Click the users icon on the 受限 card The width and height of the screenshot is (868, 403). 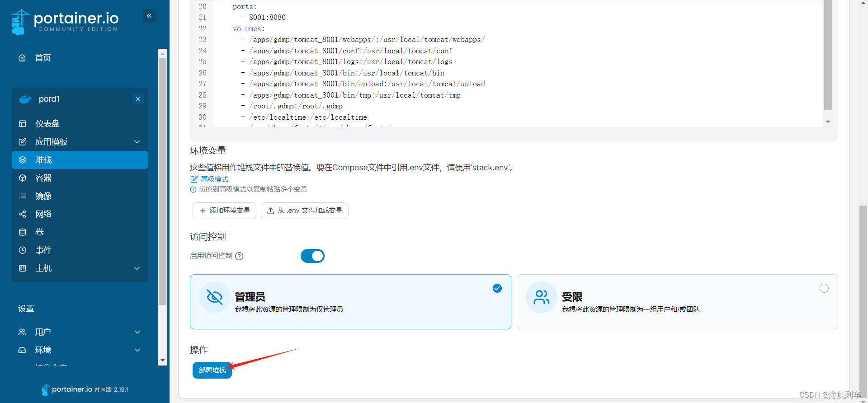(541, 297)
